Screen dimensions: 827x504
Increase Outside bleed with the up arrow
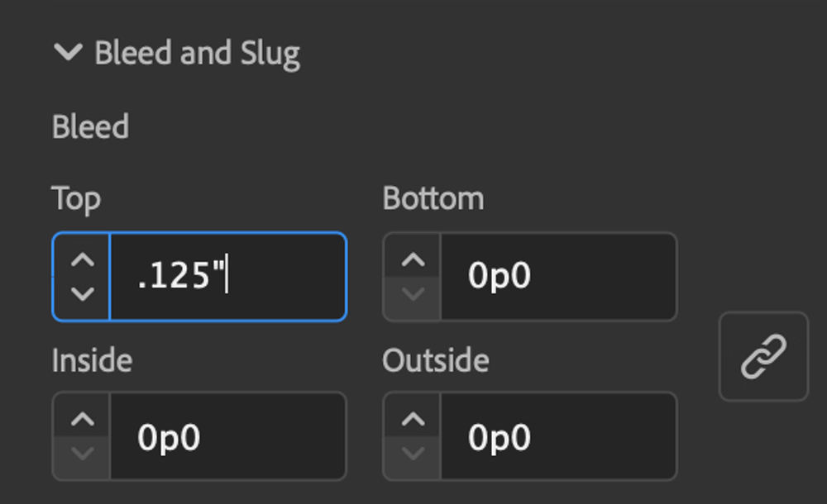[413, 419]
